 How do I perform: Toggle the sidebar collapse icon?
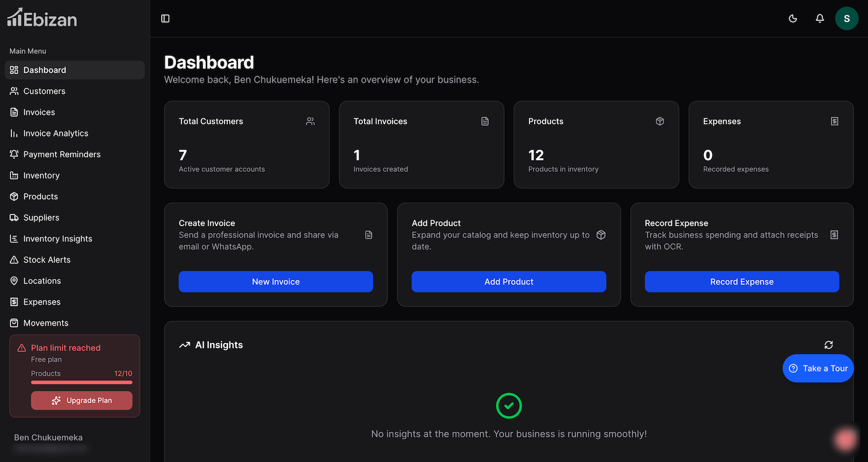coord(165,19)
